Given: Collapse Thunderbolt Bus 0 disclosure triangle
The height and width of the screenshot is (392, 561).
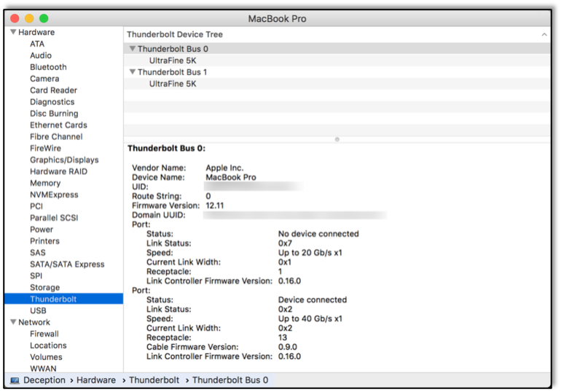Looking at the screenshot, I should (x=133, y=48).
